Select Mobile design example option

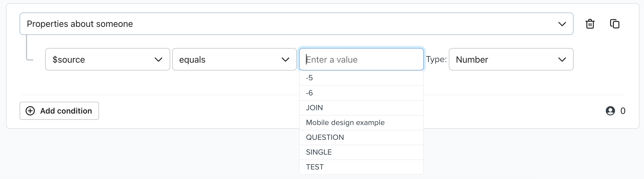click(361, 123)
